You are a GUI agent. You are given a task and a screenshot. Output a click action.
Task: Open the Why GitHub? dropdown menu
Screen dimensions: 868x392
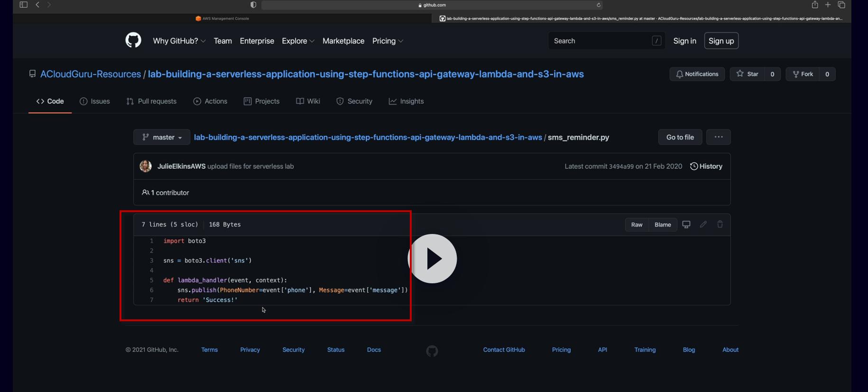click(x=179, y=41)
